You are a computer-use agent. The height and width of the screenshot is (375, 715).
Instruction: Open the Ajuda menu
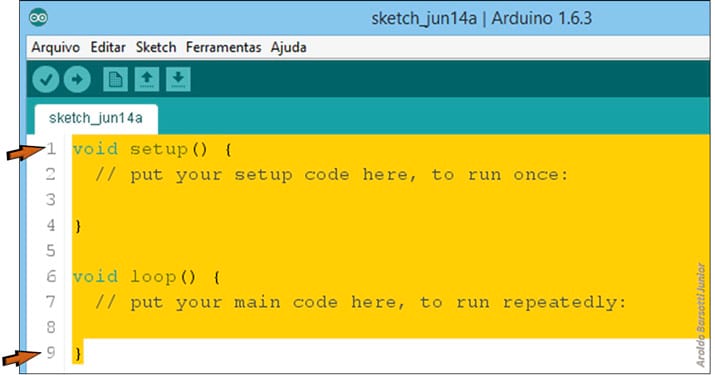289,47
